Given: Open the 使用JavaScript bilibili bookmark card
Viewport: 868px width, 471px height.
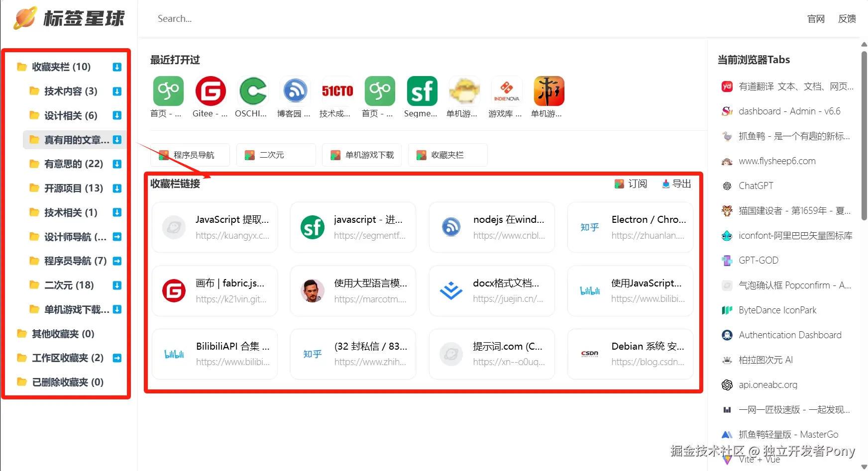Looking at the screenshot, I should point(631,291).
